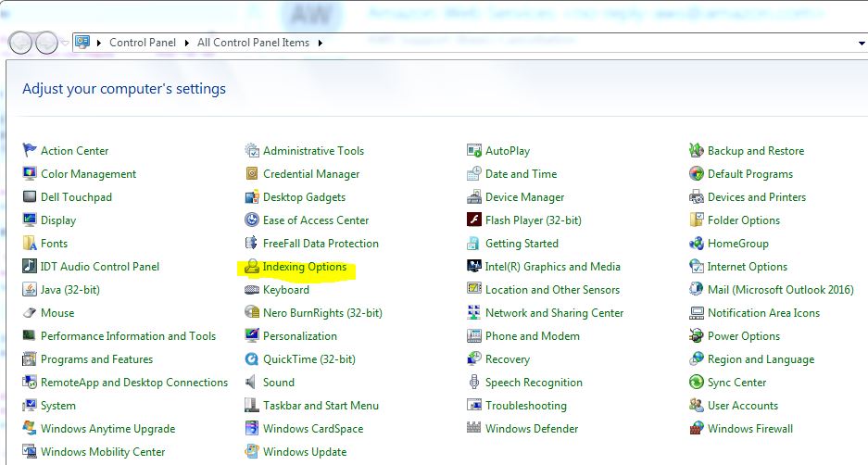
Task: Open Notification Area Icons link
Action: click(x=763, y=313)
